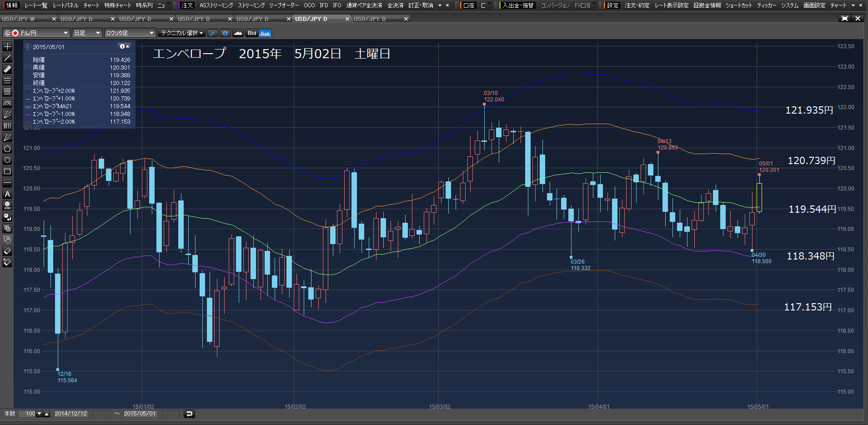Close the USD/JPY W tab

point(54,19)
